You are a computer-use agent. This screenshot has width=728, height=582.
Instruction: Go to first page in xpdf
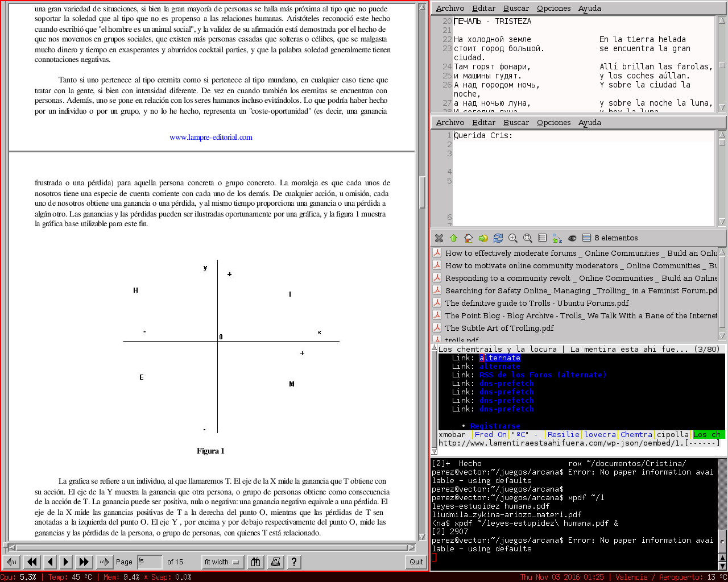click(12, 562)
